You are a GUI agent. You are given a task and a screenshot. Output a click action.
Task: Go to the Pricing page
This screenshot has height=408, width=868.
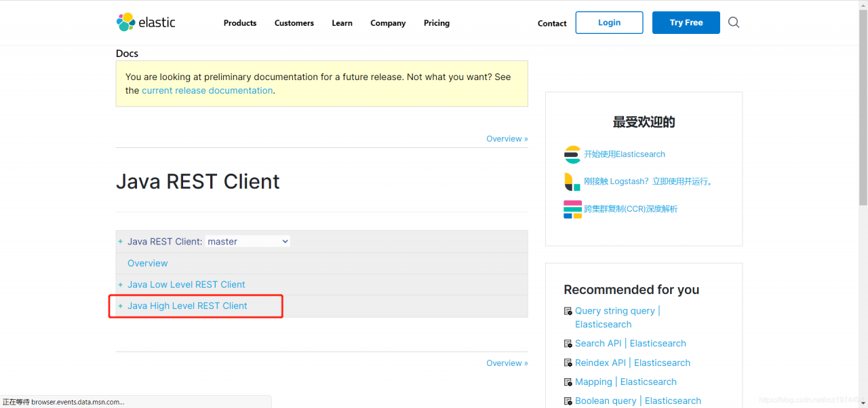[x=437, y=23]
